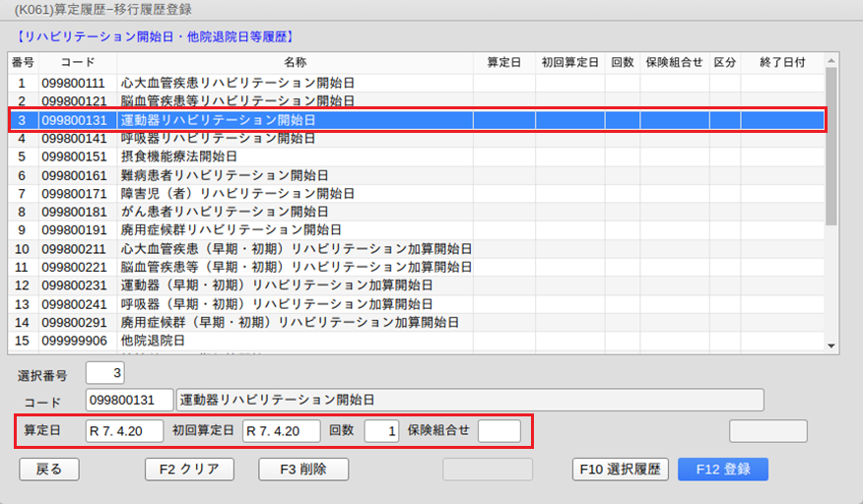Click the 算定日 input field
This screenshot has height=504, width=863.
pyautogui.click(x=124, y=431)
